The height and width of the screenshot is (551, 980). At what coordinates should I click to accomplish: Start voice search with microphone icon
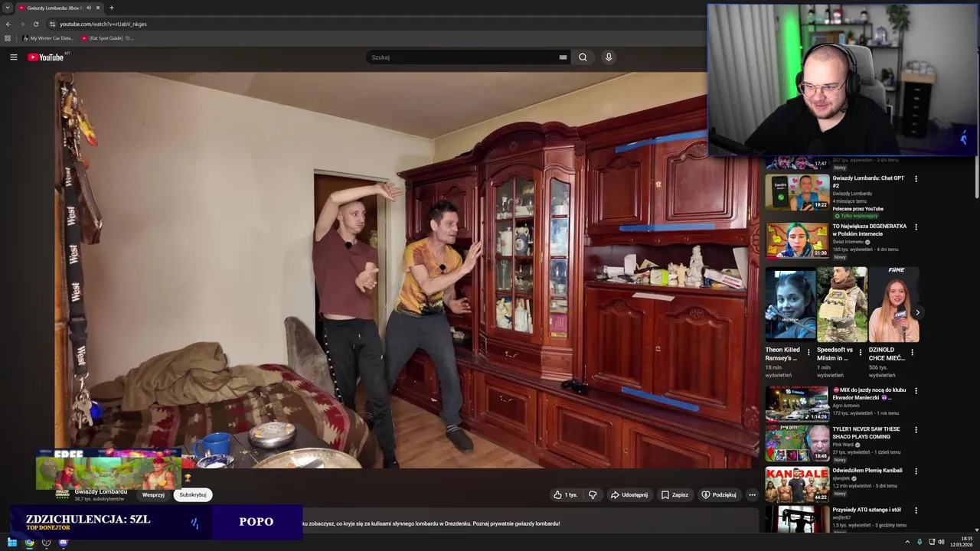click(609, 57)
